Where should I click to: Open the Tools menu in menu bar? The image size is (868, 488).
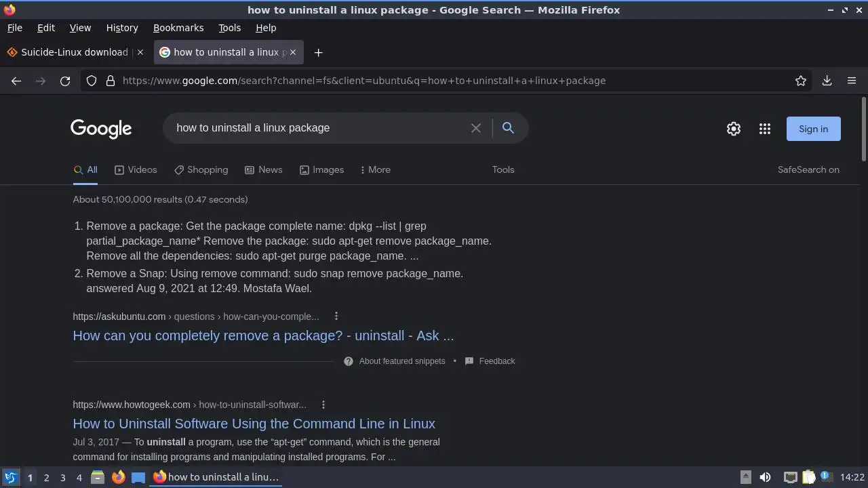229,28
